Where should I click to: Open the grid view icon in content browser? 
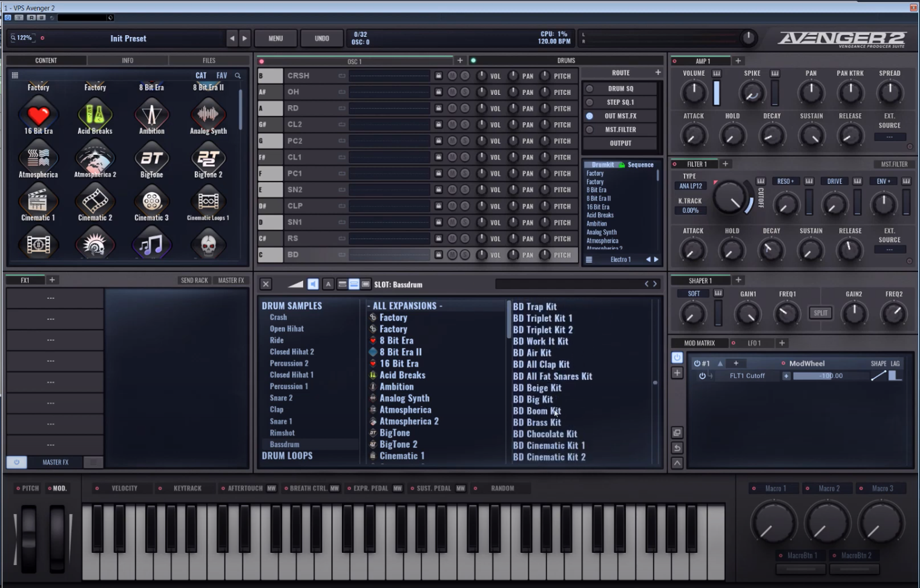(x=15, y=76)
